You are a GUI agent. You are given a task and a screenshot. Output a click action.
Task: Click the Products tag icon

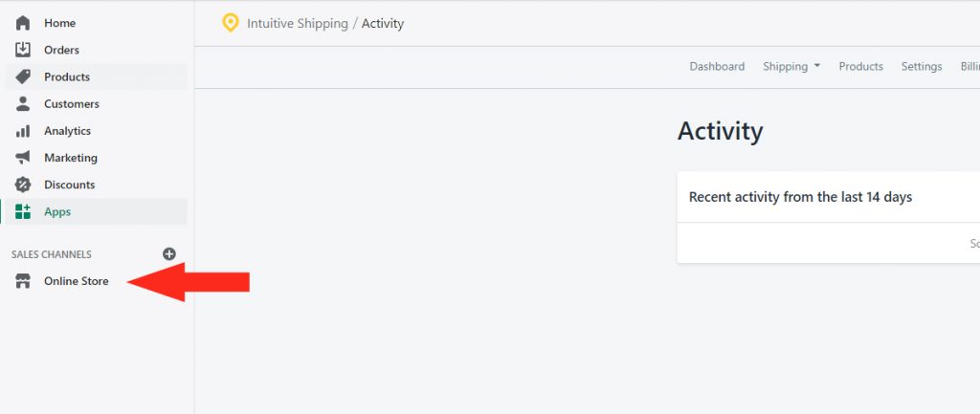[23, 76]
